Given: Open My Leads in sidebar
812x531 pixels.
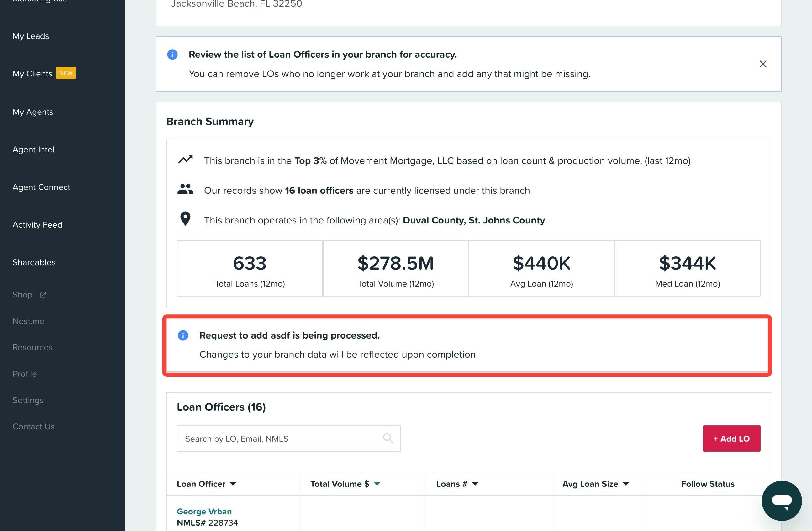Looking at the screenshot, I should (x=31, y=36).
